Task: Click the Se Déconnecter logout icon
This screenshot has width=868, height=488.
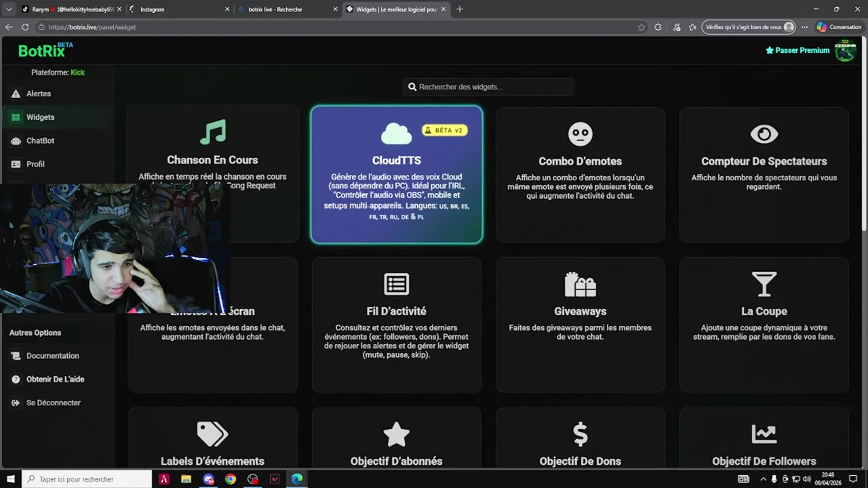Action: tap(16, 403)
